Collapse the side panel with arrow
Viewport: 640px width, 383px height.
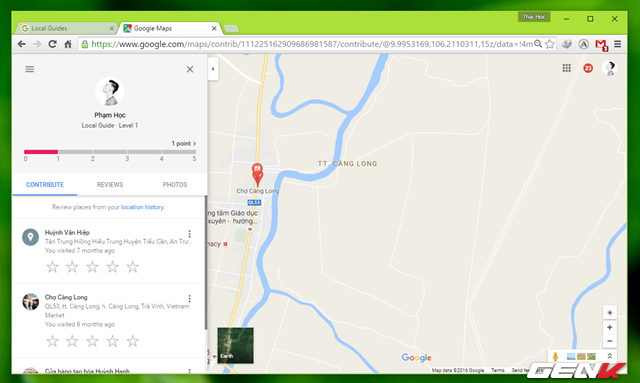click(213, 69)
